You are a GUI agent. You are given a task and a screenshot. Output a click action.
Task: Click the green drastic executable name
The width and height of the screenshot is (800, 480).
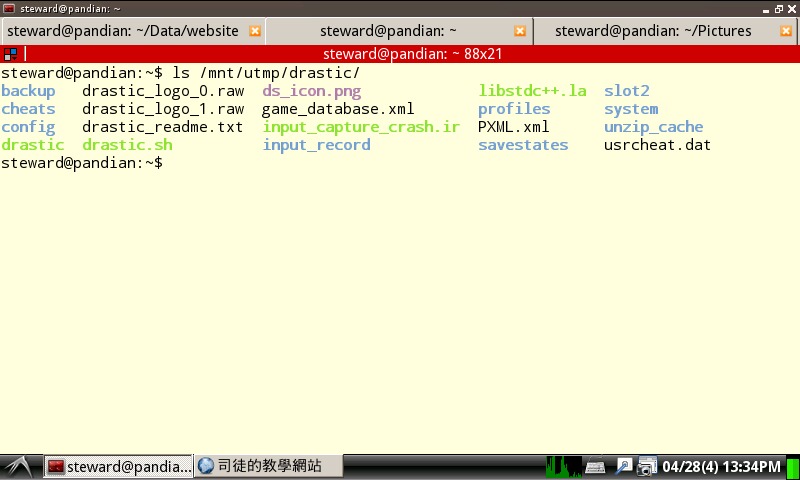coord(33,145)
